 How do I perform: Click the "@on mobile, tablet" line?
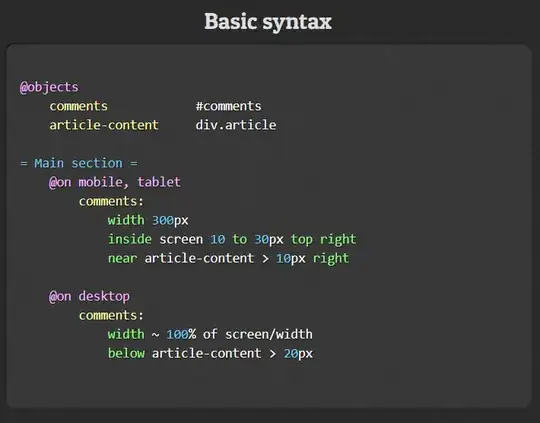[x=115, y=182]
